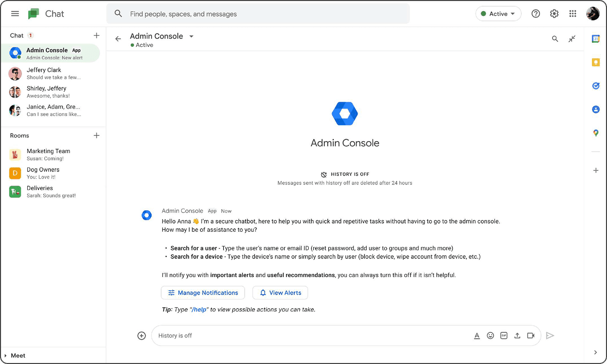Open the add attachment plus menu in composer
Screen dimensions: 607x364
click(x=142, y=335)
